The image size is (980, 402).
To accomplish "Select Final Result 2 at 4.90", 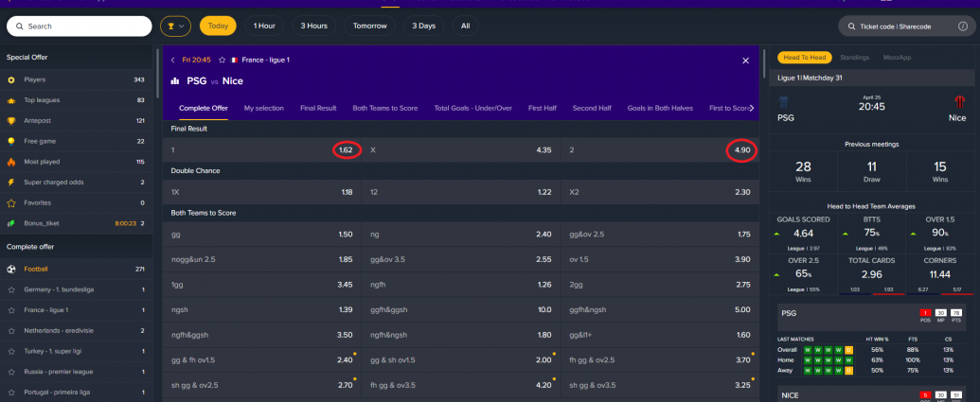I will pyautogui.click(x=660, y=150).
